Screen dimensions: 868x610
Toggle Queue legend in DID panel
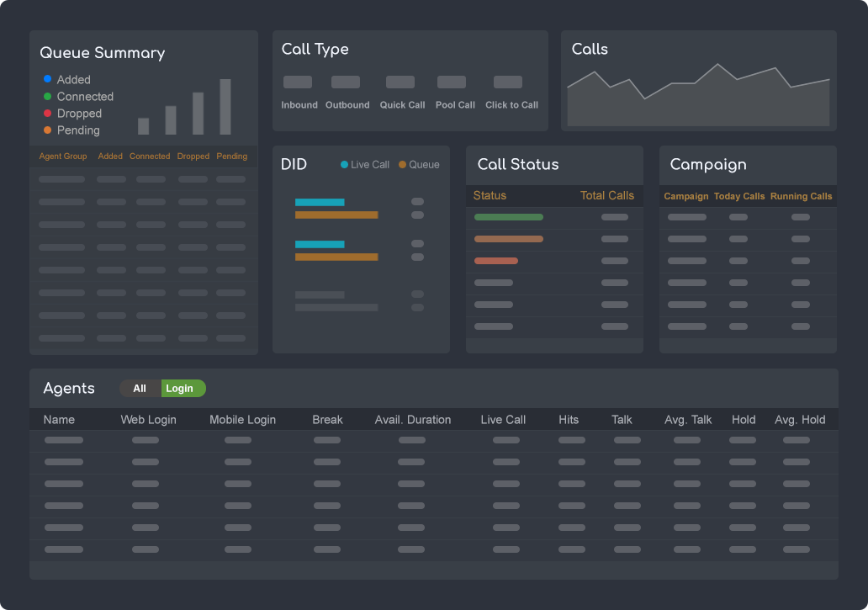403,165
